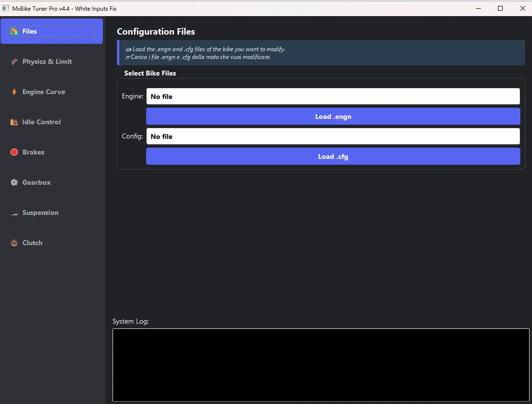Click the red circle Brakes icon
Image resolution: width=532 pixels, height=404 pixels.
14,152
